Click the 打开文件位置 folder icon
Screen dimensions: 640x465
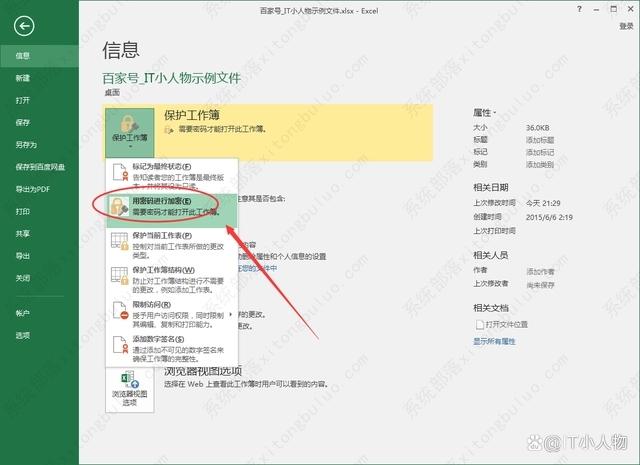point(481,325)
